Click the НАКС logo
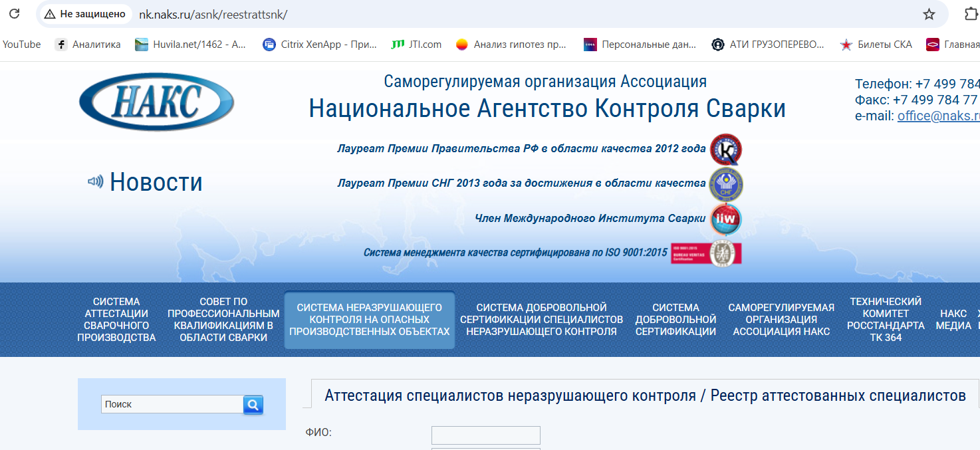The height and width of the screenshot is (450, 980). click(x=156, y=102)
